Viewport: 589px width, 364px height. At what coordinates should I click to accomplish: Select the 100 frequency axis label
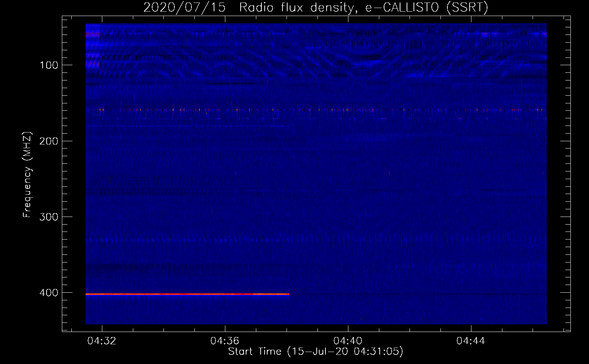point(49,66)
